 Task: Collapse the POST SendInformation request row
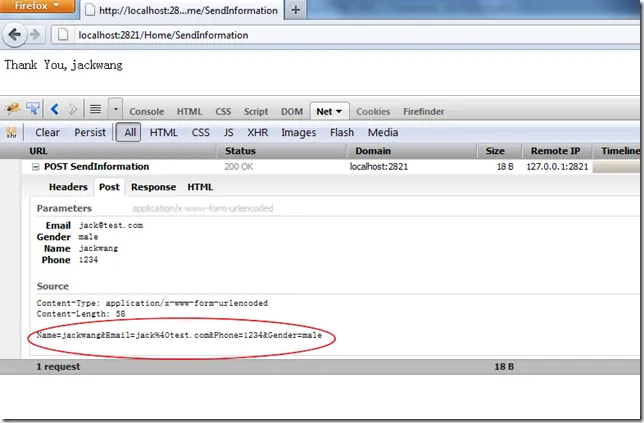tap(36, 167)
